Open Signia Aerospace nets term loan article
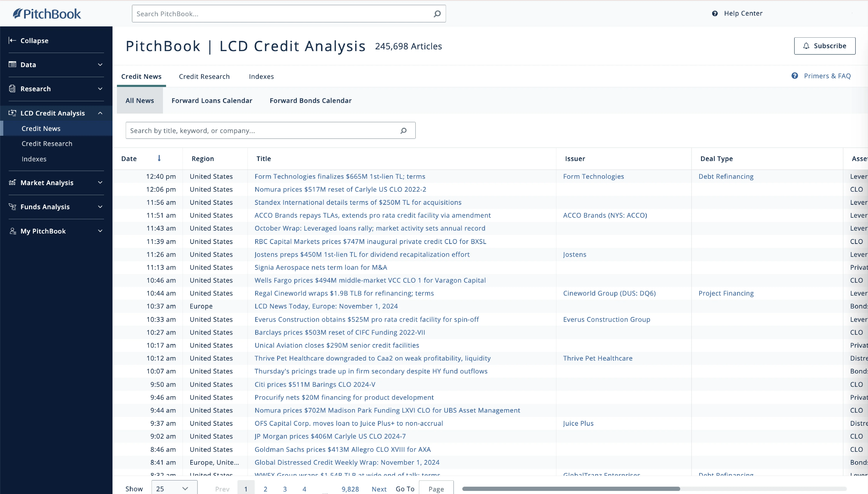Viewport: 868px width, 494px height. 321,267
